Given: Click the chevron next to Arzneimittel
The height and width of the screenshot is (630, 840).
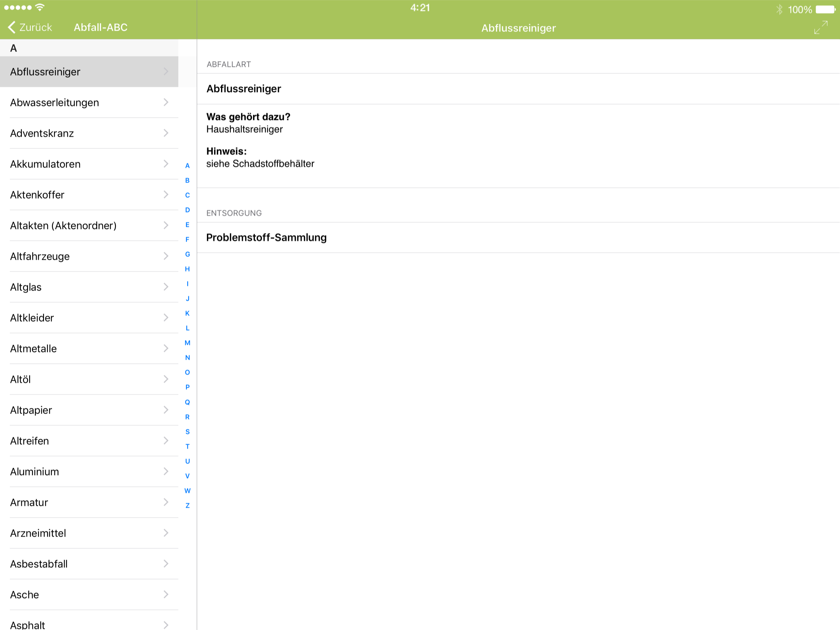Looking at the screenshot, I should coord(166,533).
